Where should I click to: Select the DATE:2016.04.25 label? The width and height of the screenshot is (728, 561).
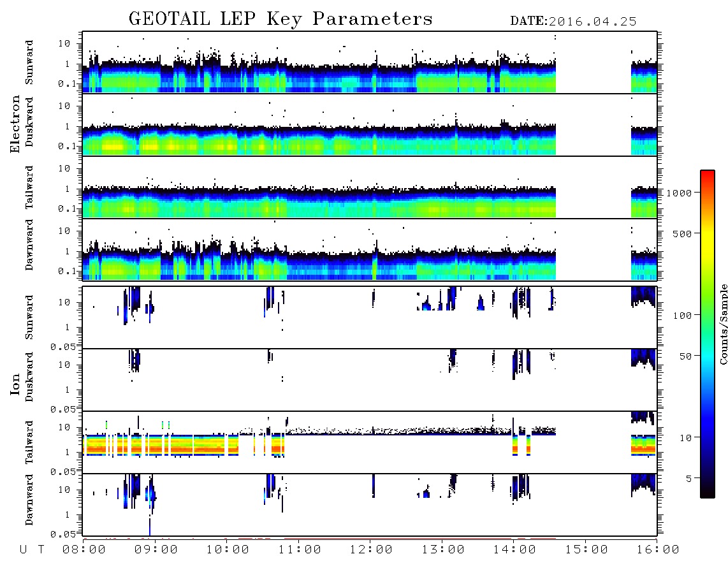(x=573, y=21)
